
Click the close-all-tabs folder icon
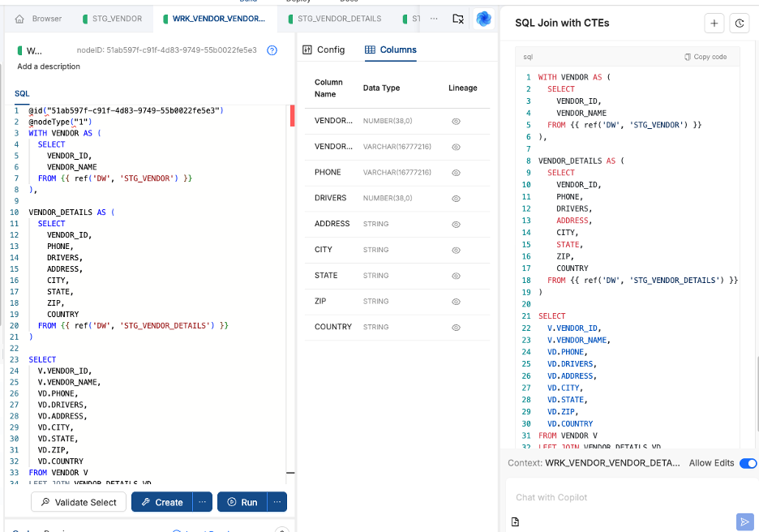point(458,19)
